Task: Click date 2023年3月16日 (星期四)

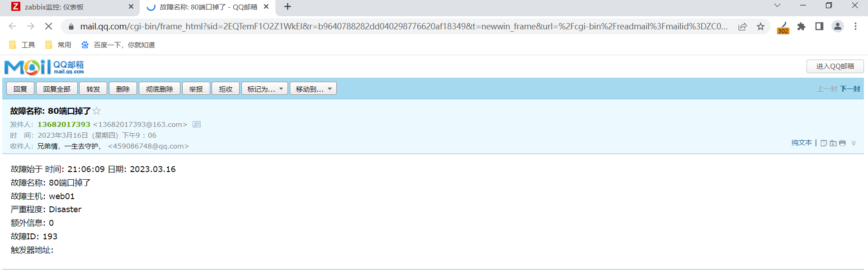Action: 78,135
